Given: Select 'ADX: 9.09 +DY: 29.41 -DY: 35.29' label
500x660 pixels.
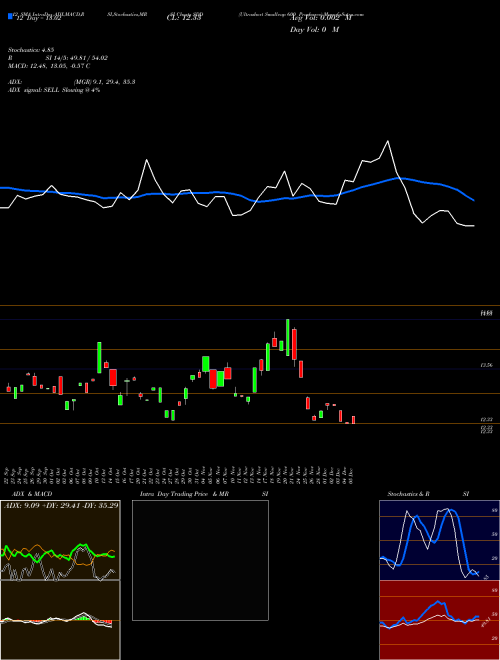Looking at the screenshot, I should coord(61,505).
